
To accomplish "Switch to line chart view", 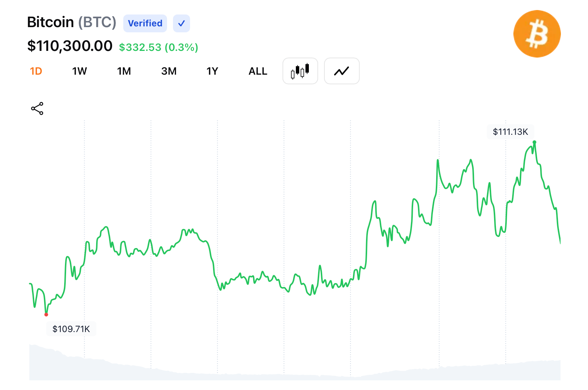I will (342, 71).
